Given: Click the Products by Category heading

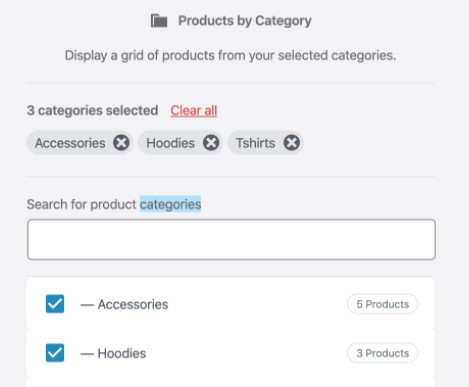Looking at the screenshot, I should pos(245,21).
